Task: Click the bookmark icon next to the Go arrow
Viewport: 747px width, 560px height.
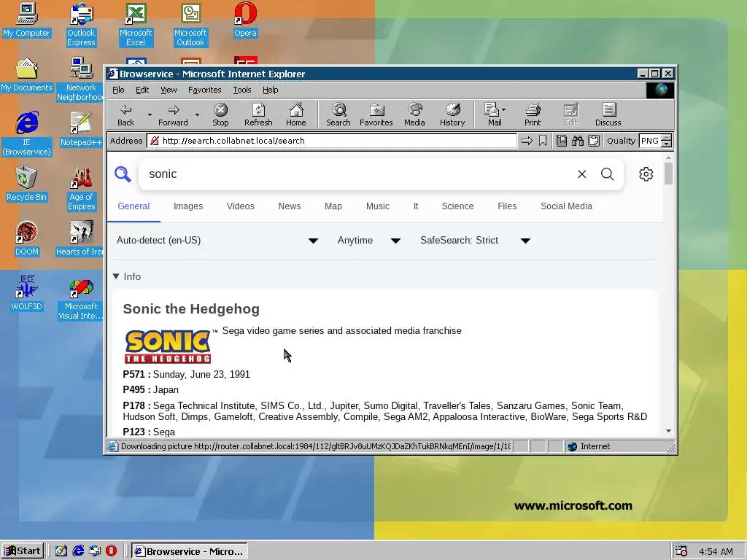Action: click(543, 141)
